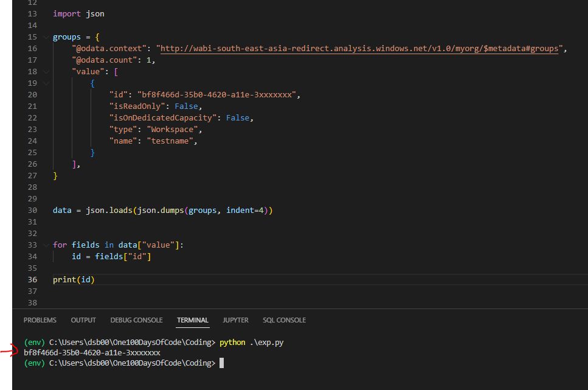Viewport: 588px width, 390px height.
Task: Click line number 30 in the gutter
Action: click(32, 210)
